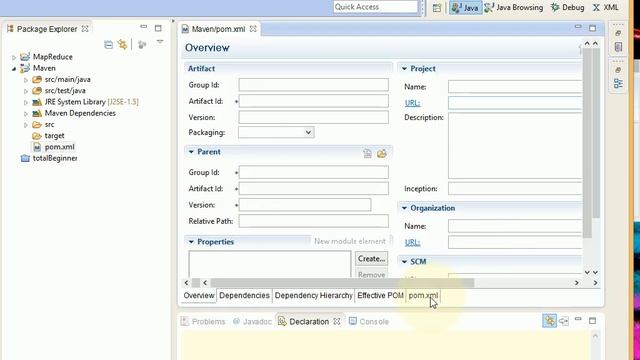Click the editor horizontal scrollbar

pyautogui.click(x=342, y=283)
